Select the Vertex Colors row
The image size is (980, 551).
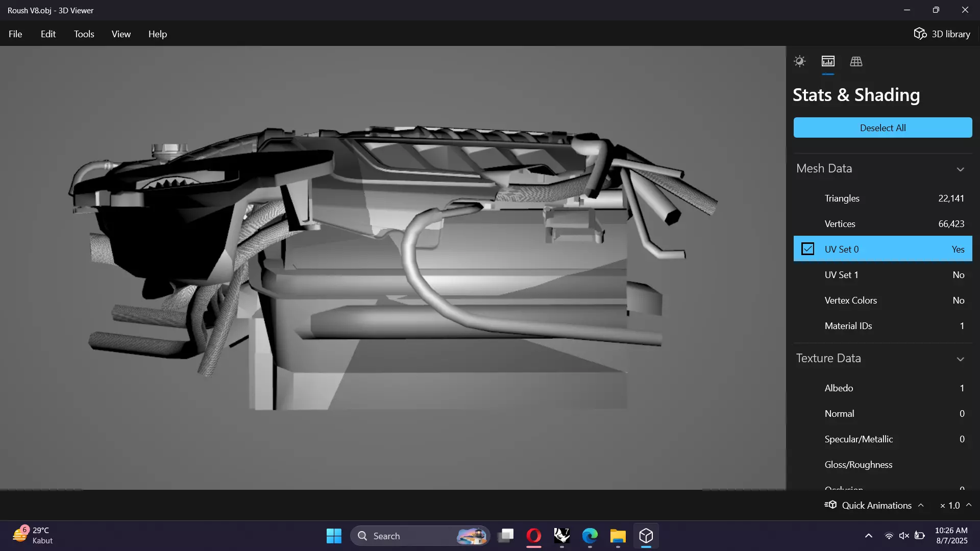(x=883, y=300)
